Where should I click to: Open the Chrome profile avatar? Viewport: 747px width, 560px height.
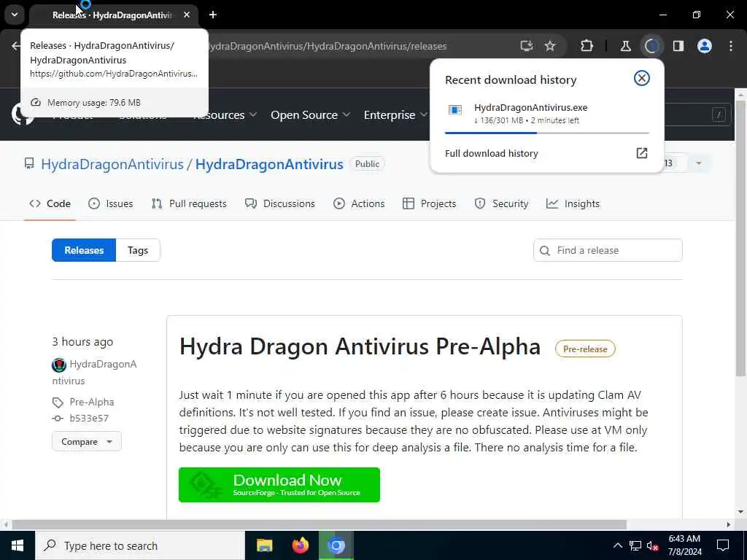(x=705, y=46)
